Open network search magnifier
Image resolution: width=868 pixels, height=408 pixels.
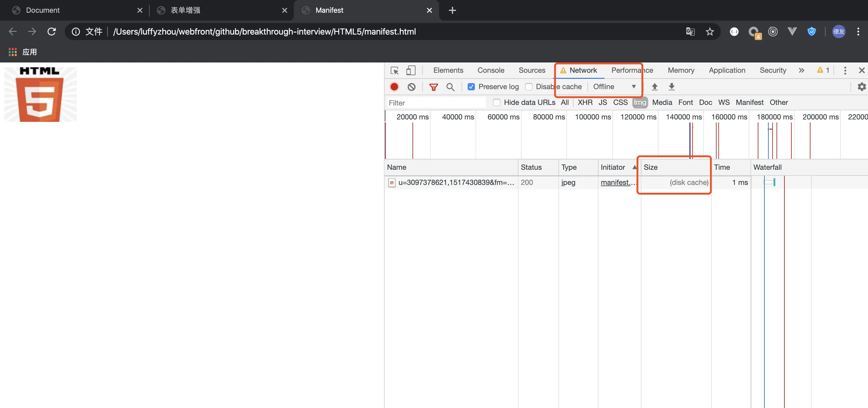click(450, 87)
